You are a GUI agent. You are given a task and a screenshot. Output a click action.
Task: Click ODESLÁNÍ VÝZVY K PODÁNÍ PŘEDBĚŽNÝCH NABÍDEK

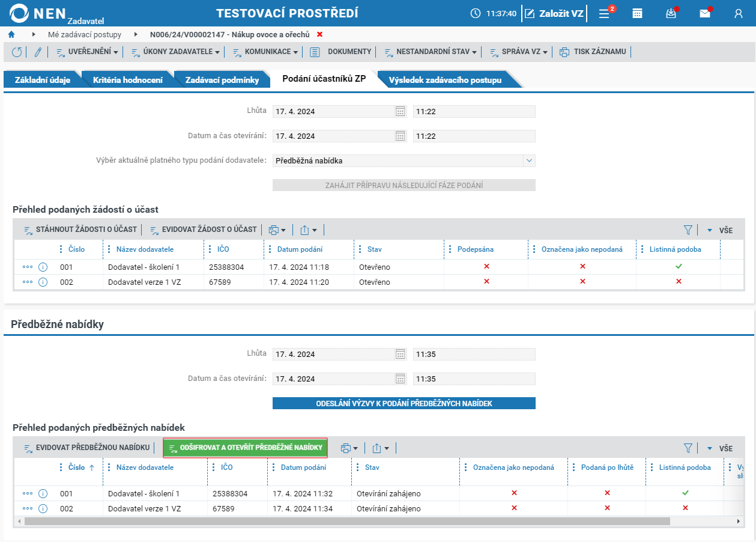(x=404, y=403)
